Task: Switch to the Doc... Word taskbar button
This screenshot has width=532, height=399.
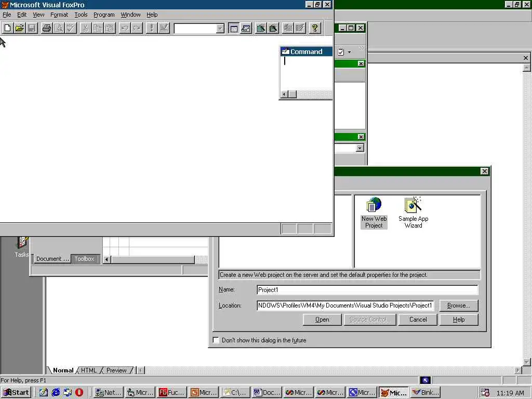Action: tap(267, 393)
